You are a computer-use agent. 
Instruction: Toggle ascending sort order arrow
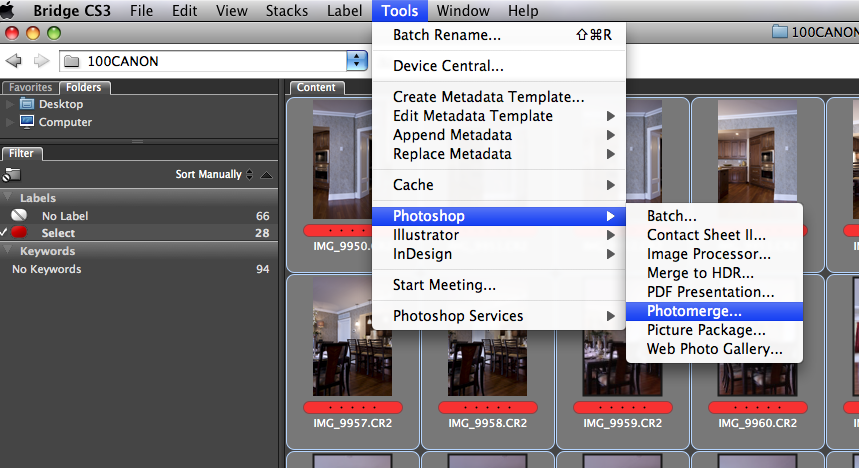(x=266, y=175)
